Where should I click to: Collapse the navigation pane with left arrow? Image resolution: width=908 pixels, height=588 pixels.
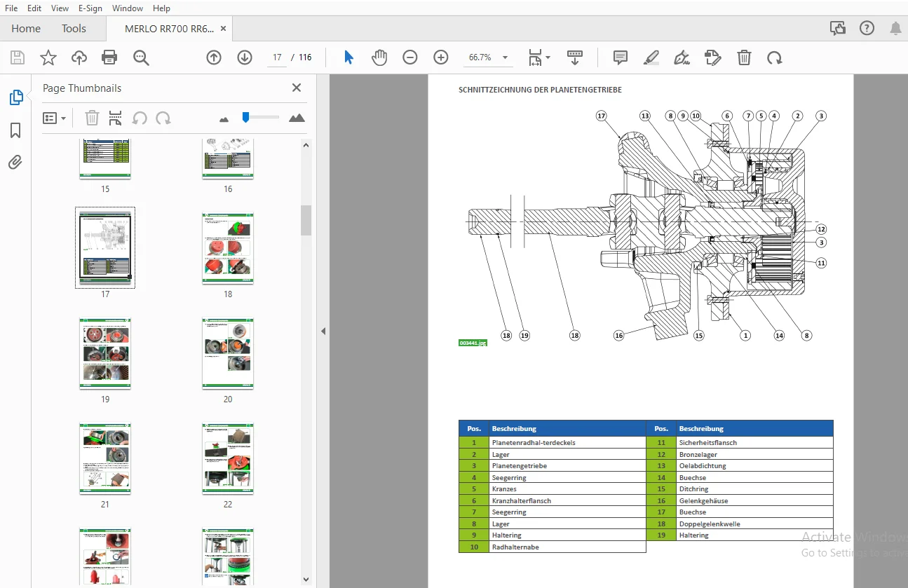point(323,331)
